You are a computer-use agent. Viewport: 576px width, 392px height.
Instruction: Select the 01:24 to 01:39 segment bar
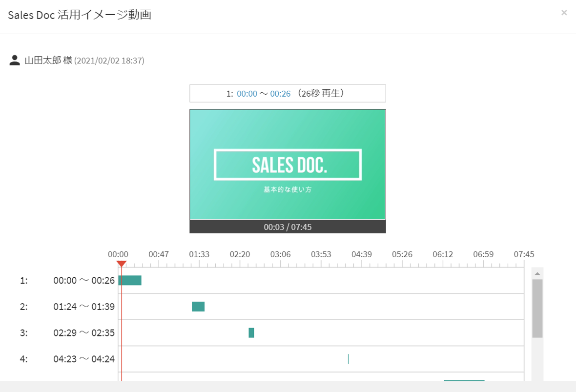pyautogui.click(x=198, y=307)
